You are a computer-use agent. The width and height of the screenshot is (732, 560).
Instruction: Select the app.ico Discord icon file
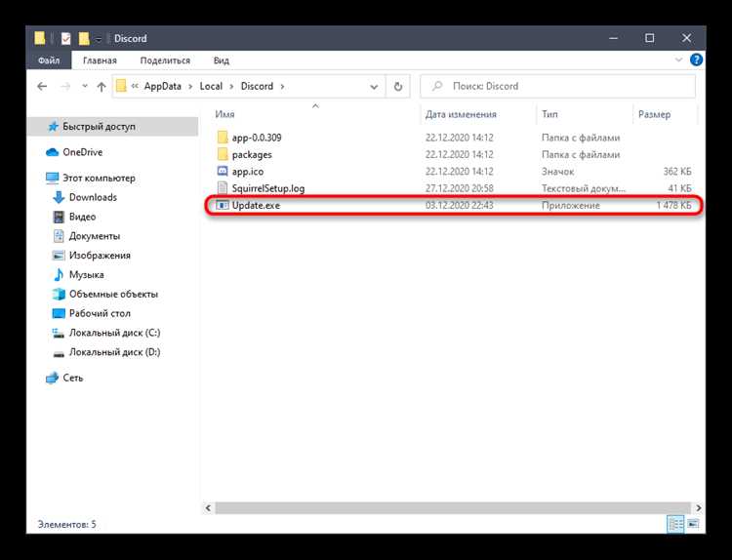click(223, 172)
